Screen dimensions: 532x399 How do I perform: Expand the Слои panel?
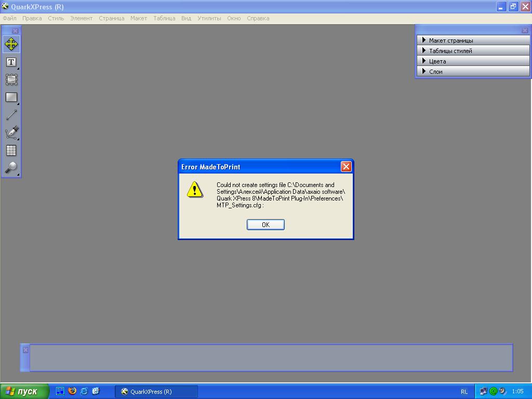click(x=473, y=72)
